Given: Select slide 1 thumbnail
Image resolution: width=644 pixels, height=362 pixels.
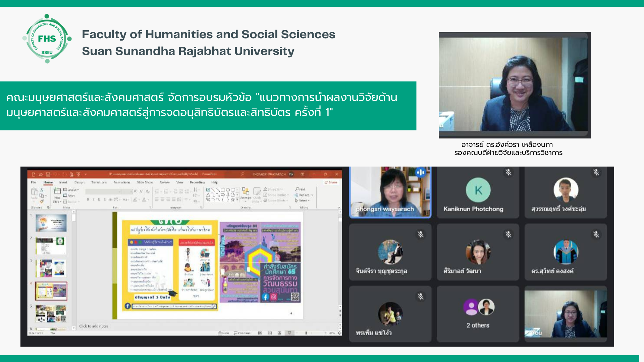Looking at the screenshot, I should pos(51,223).
